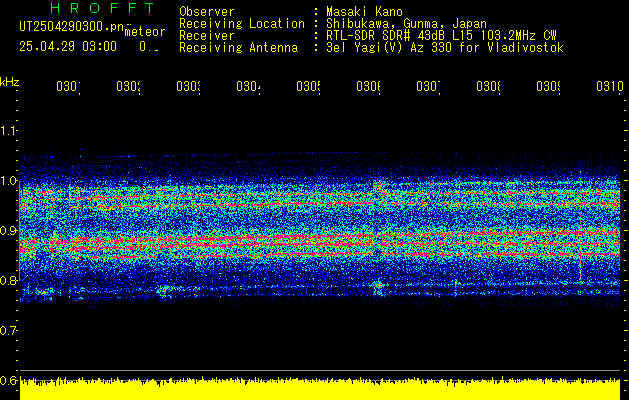The height and width of the screenshot is (400, 629).
Task: Click the 0.9 frequency axis label
Action: coord(8,230)
